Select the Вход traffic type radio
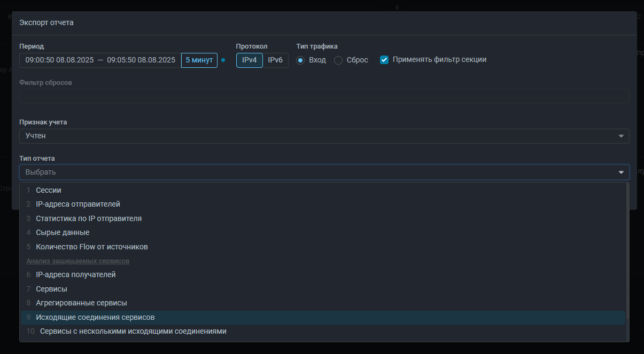Image resolution: width=644 pixels, height=354 pixels. click(x=300, y=60)
